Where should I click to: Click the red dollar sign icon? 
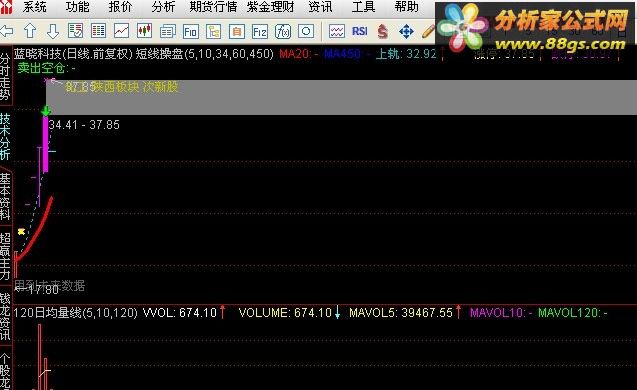382,31
